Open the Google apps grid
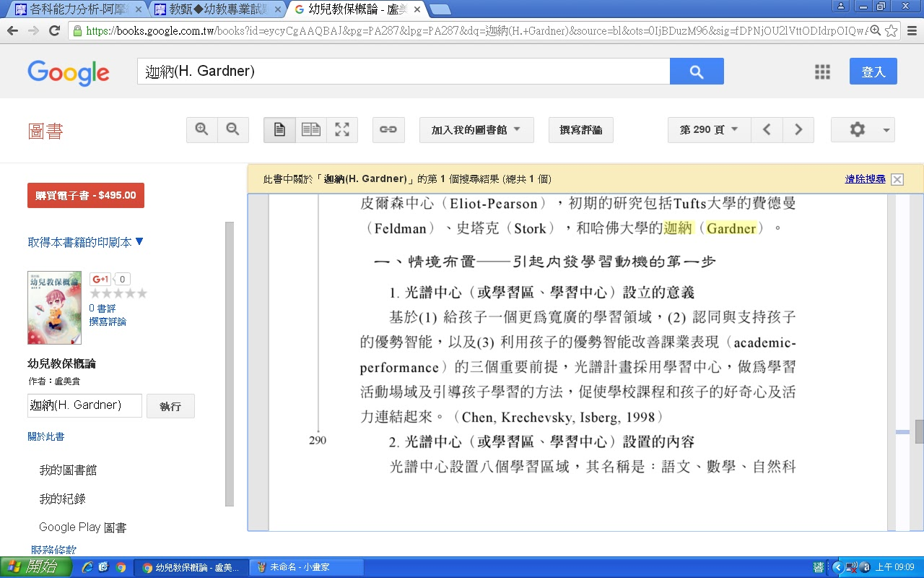The height and width of the screenshot is (578, 924). point(822,72)
